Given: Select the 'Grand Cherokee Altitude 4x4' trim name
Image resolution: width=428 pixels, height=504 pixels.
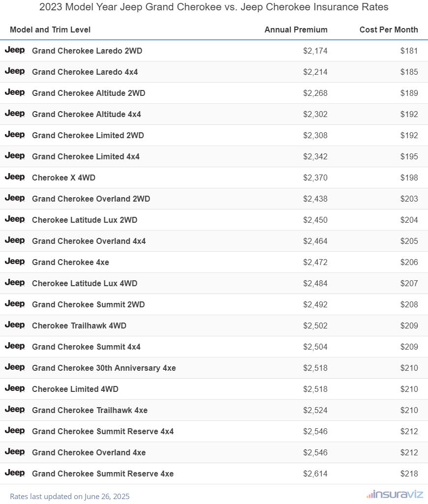Looking at the screenshot, I should pos(87,115).
